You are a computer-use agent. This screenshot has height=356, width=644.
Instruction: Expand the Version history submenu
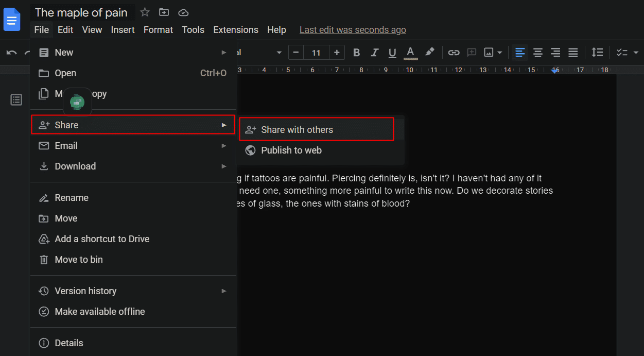coord(133,291)
